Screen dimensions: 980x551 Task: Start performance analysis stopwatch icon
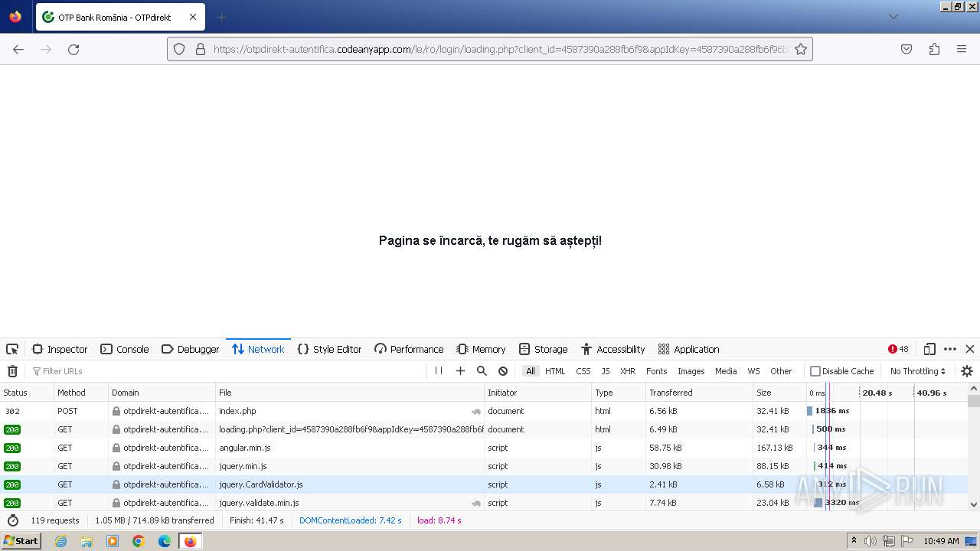(13, 520)
